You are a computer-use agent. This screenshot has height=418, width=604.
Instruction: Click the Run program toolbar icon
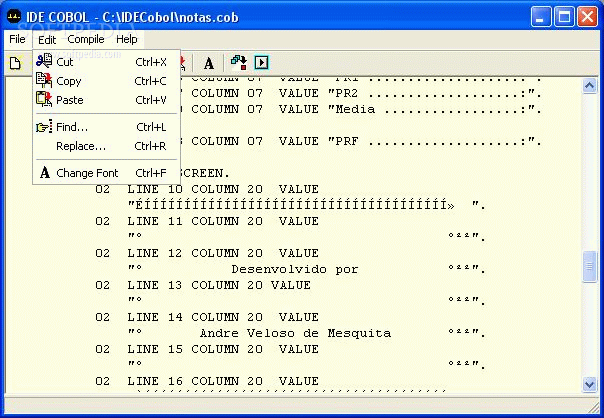tap(262, 63)
